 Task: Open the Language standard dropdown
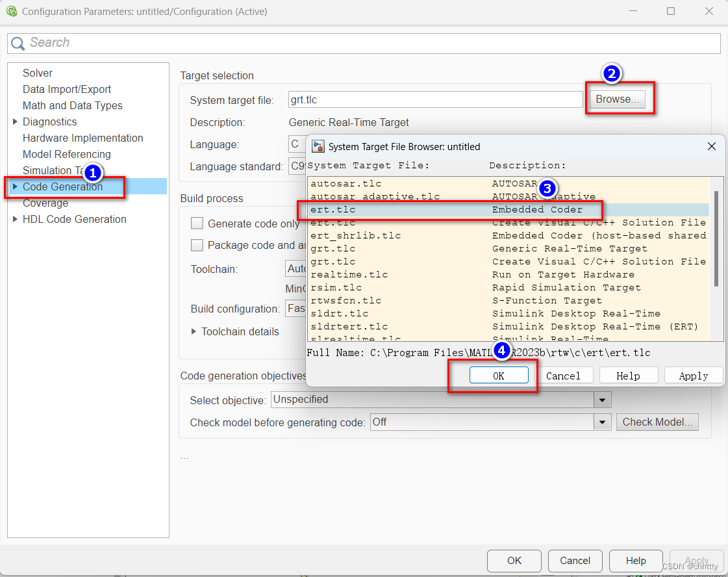coord(297,166)
